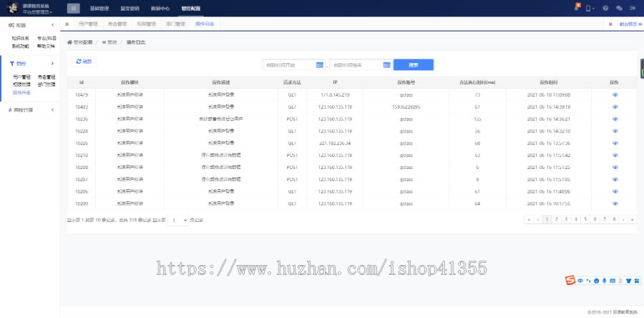Jump to first page double arrow
This screenshot has height=318, width=644.
click(529, 219)
